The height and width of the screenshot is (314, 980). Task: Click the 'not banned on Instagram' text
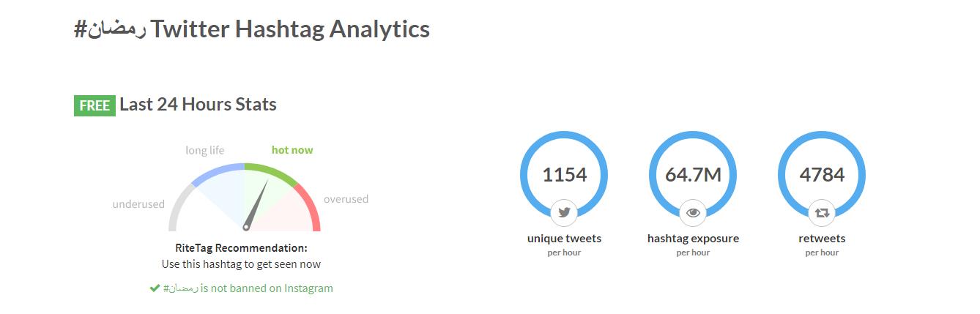click(267, 288)
